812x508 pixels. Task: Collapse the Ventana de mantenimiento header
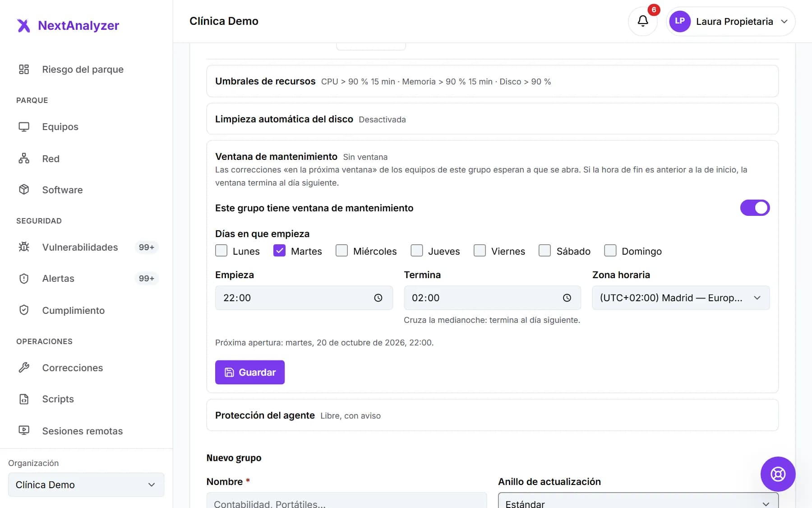(x=301, y=157)
